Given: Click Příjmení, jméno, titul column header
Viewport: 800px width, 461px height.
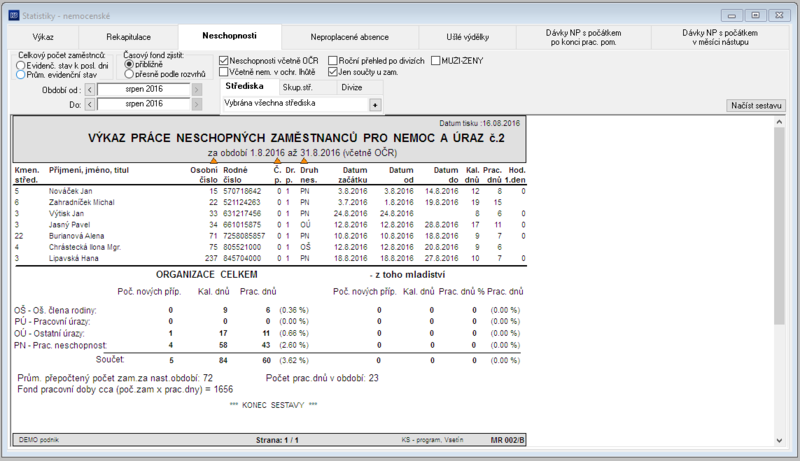Looking at the screenshot, I should tap(89, 170).
